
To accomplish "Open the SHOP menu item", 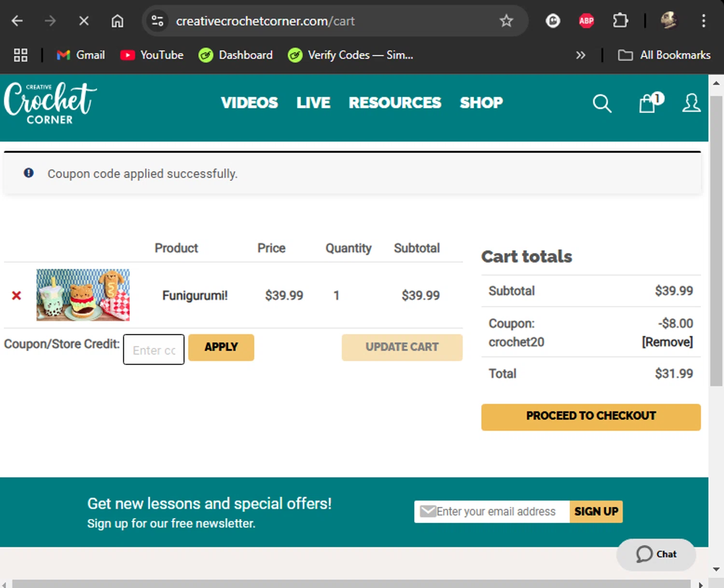I will tap(481, 103).
